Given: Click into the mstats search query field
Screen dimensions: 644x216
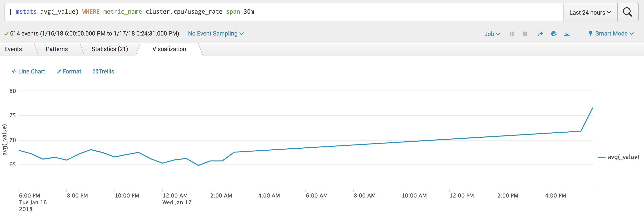Looking at the screenshot, I should click(x=284, y=12).
